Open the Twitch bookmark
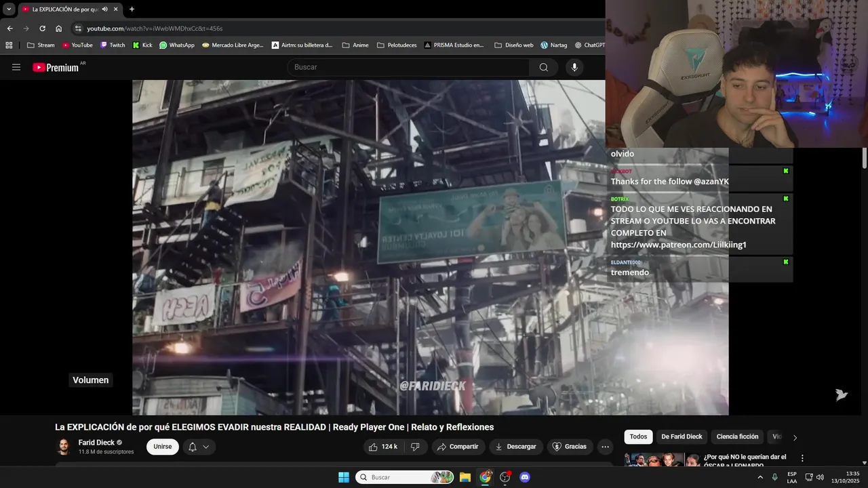 point(113,45)
